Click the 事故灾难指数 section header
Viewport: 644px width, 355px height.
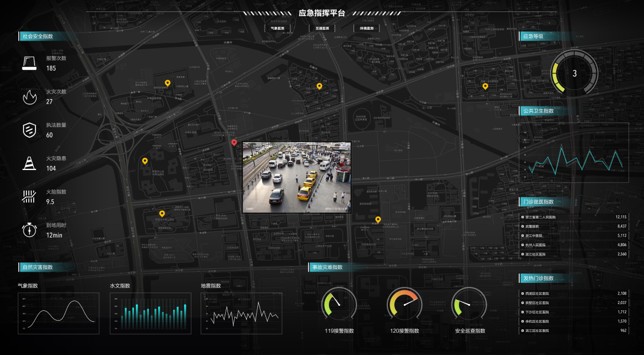click(x=327, y=267)
